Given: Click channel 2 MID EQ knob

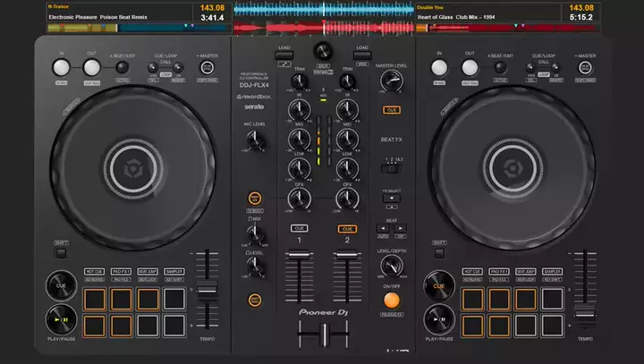Looking at the screenshot, I should point(347,140).
